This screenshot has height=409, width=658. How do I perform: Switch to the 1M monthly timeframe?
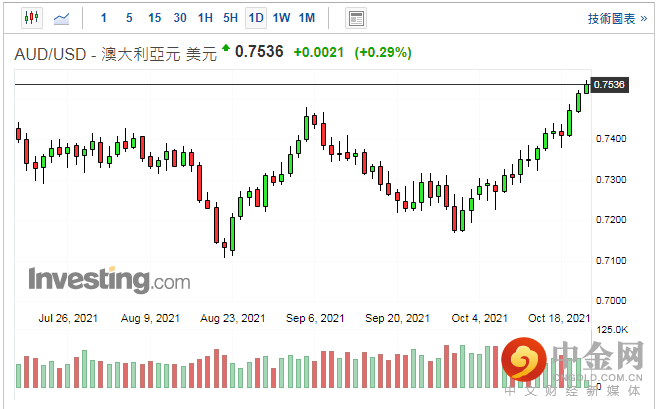[307, 18]
